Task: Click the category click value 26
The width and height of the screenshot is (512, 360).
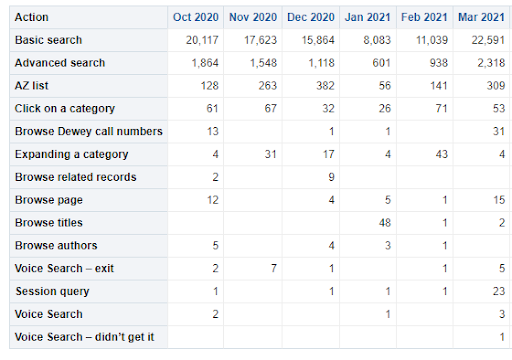Action: click(385, 109)
